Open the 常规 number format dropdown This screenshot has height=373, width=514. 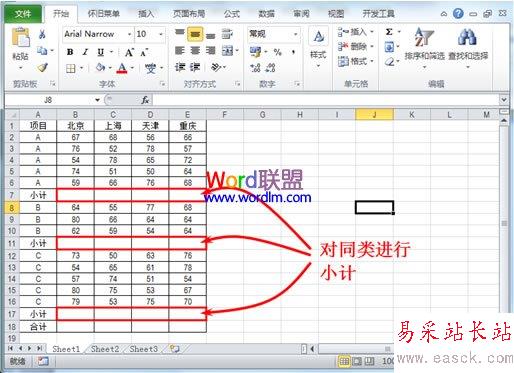point(295,34)
